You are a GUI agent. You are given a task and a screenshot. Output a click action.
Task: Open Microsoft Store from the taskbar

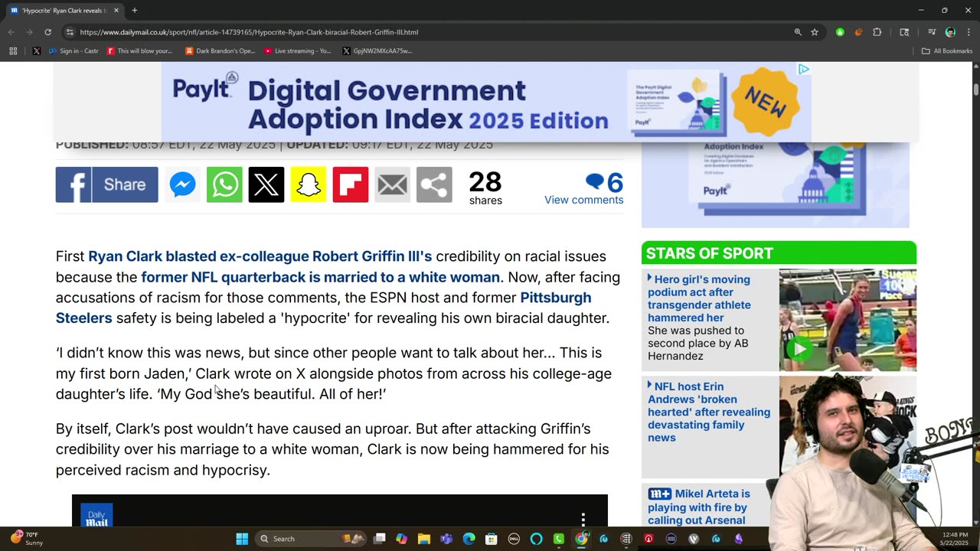point(492,539)
